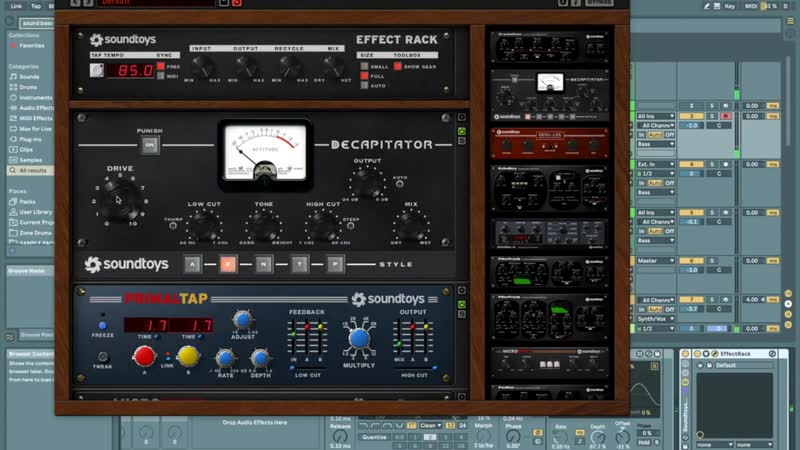Click the MIDI mapping button
The height and width of the screenshot is (450, 800).
[751, 6]
